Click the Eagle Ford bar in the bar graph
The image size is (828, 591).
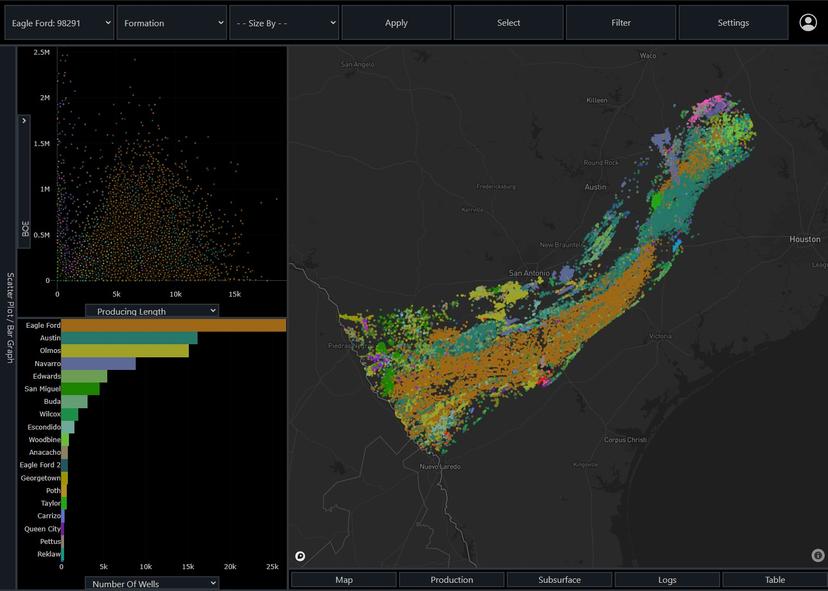click(x=170, y=325)
